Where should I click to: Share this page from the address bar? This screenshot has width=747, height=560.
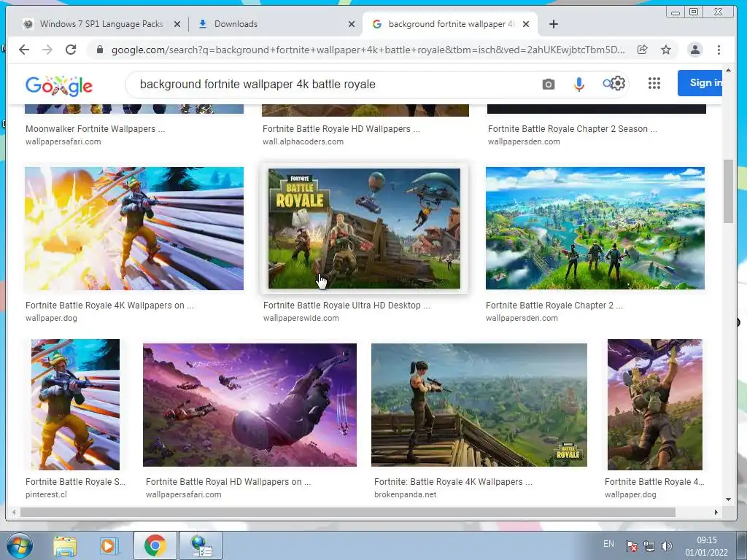click(x=642, y=50)
